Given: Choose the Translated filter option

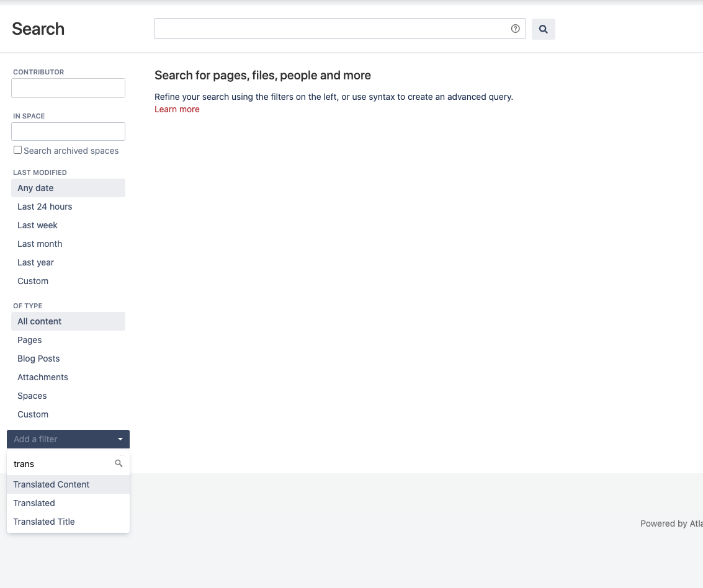Looking at the screenshot, I should pyautogui.click(x=34, y=503).
